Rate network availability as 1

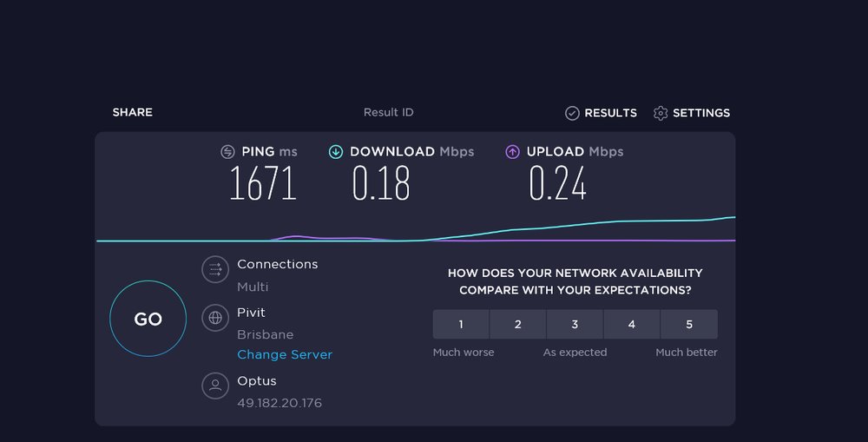pos(461,324)
